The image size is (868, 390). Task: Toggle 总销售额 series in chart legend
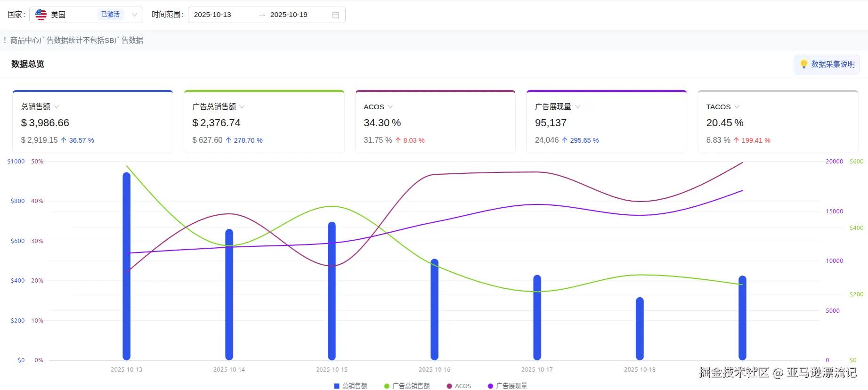click(350, 386)
